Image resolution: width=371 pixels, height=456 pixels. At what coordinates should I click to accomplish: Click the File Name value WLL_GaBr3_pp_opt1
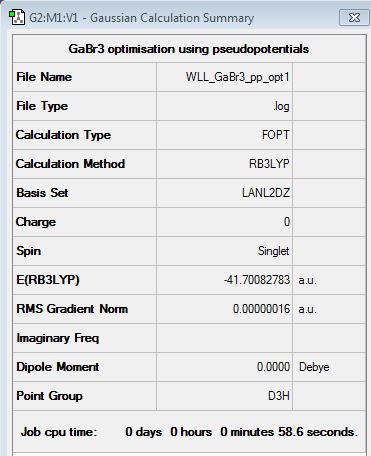coord(238,77)
